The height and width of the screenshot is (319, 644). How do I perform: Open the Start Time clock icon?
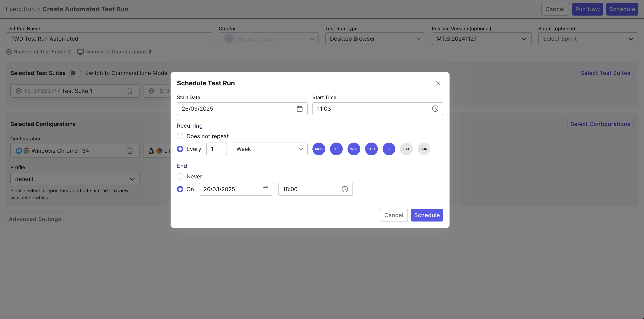click(x=435, y=109)
